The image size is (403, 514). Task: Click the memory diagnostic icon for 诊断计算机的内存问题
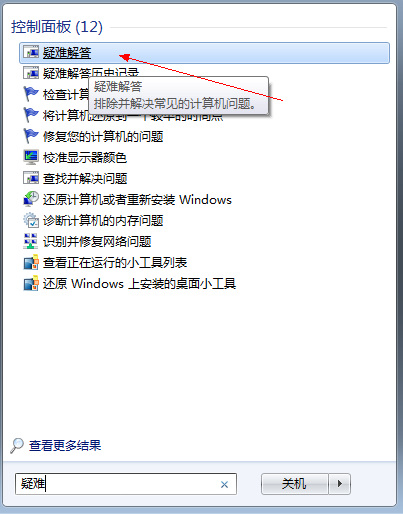coord(31,220)
